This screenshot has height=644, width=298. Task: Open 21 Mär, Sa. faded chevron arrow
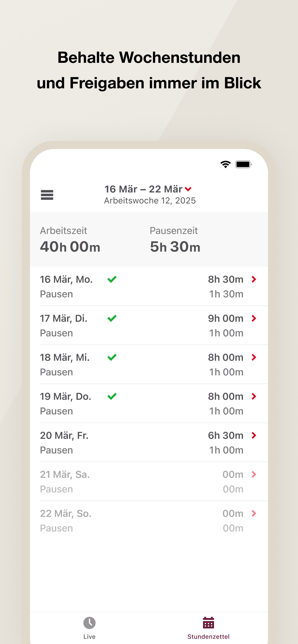(x=254, y=474)
